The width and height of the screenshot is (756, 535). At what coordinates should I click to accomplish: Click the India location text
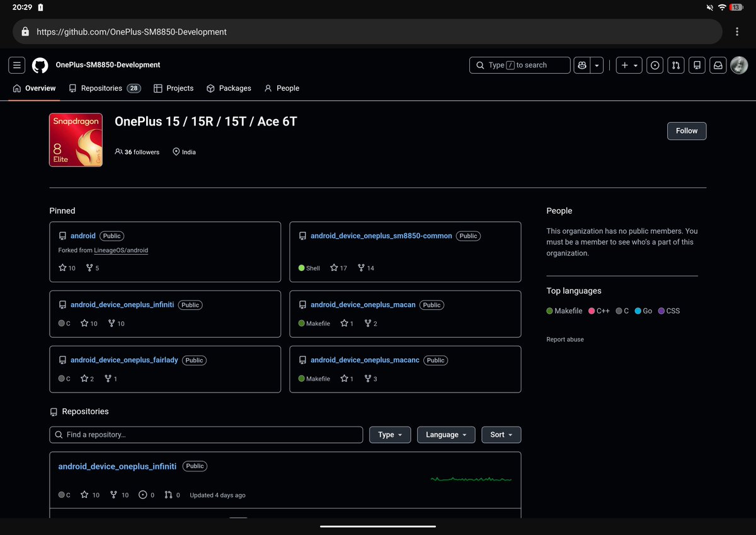coord(188,152)
